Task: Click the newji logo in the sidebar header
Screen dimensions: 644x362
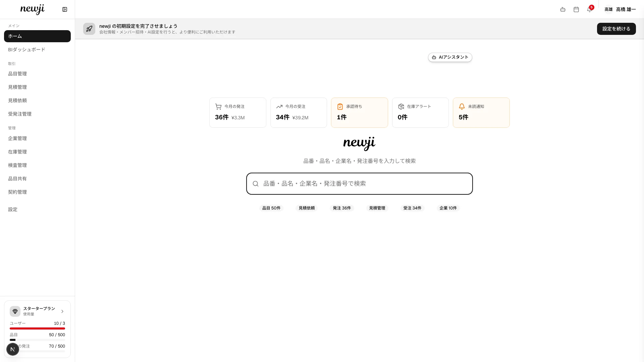Action: point(33,9)
